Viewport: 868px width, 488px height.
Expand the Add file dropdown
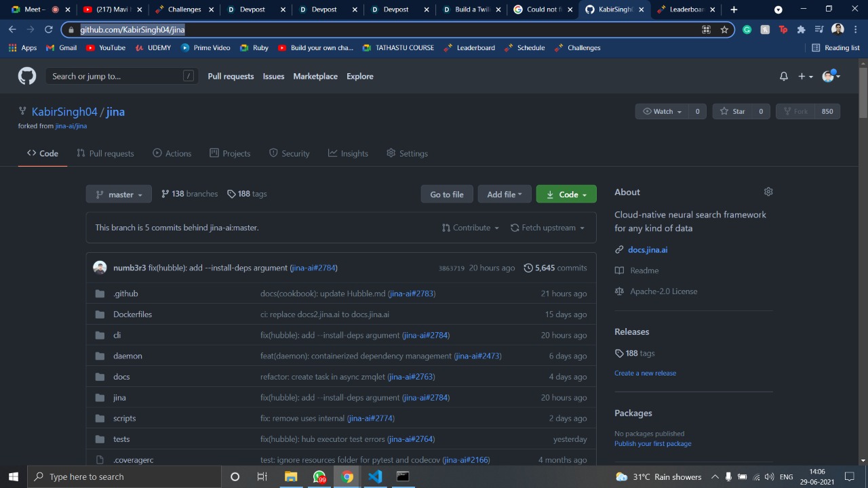click(x=505, y=194)
